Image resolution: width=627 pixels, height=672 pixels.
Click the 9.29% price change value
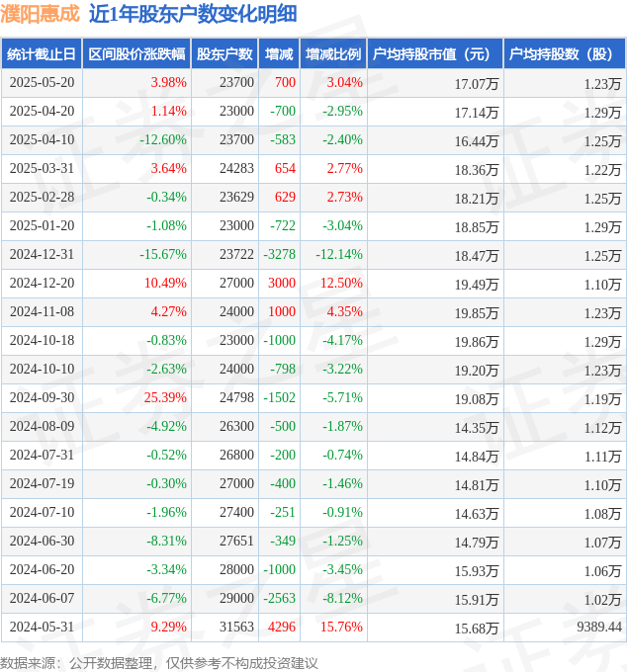point(168,627)
